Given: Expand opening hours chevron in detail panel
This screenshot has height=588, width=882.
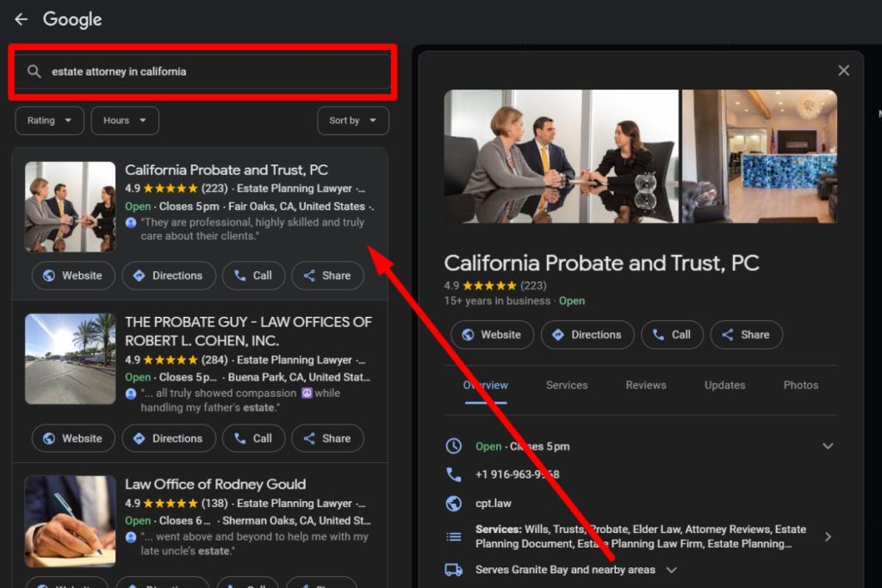Looking at the screenshot, I should pos(828,446).
